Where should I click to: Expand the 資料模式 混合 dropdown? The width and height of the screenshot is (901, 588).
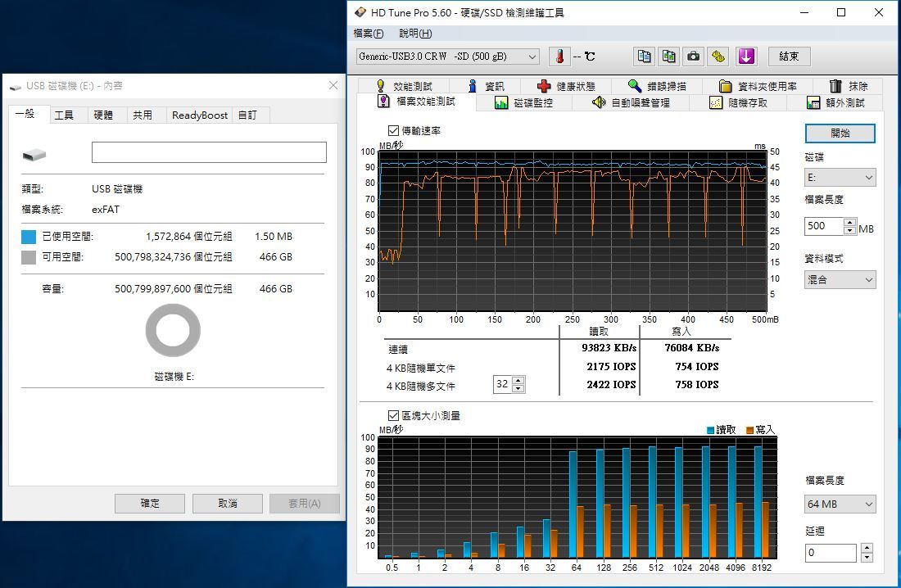(840, 280)
